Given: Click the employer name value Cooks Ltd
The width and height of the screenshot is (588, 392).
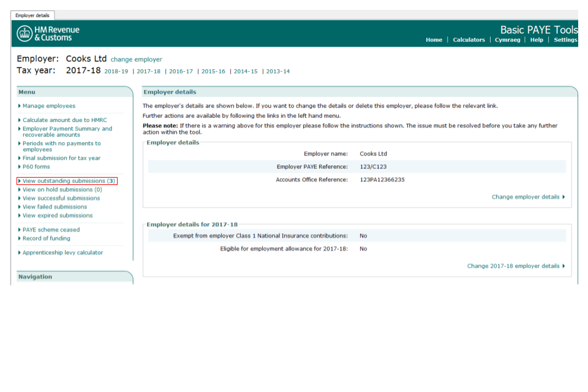Looking at the screenshot, I should click(373, 154).
